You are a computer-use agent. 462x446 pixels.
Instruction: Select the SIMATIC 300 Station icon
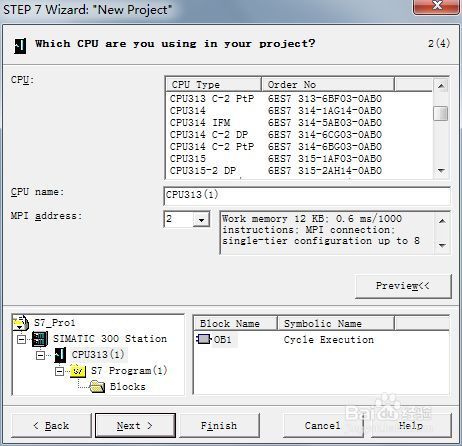[39, 339]
